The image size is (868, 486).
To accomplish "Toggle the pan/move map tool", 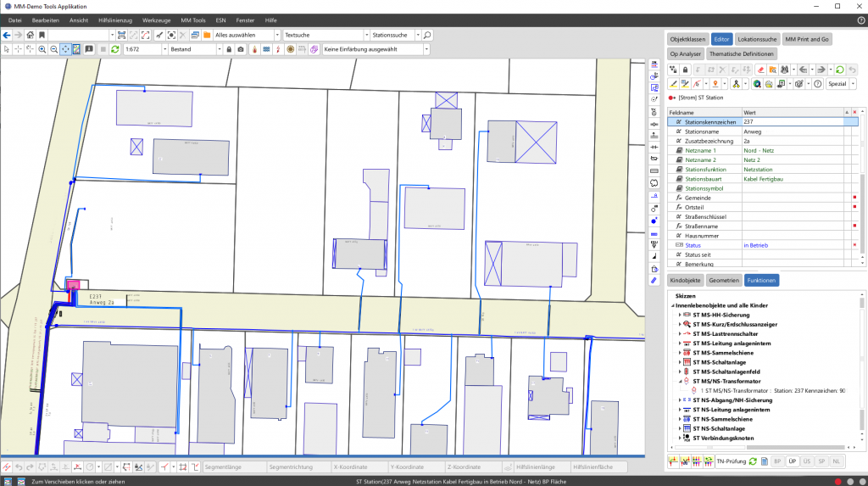I will pyautogui.click(x=64, y=49).
